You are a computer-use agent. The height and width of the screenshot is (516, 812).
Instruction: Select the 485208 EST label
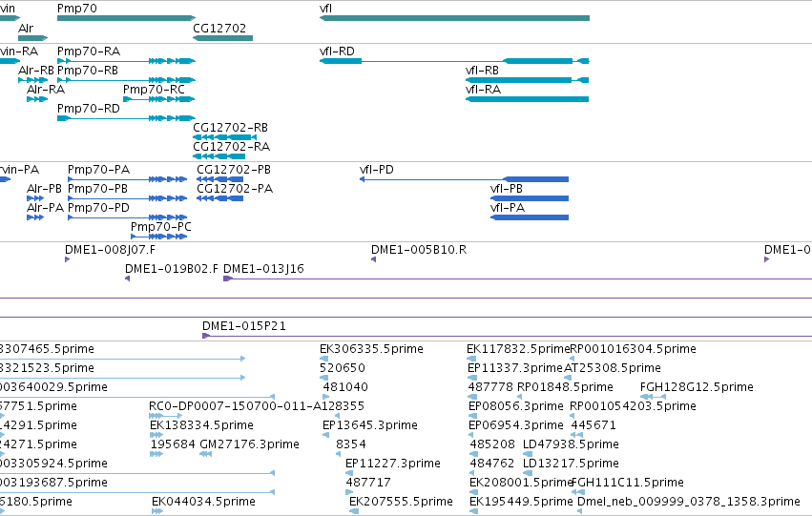coord(492,445)
